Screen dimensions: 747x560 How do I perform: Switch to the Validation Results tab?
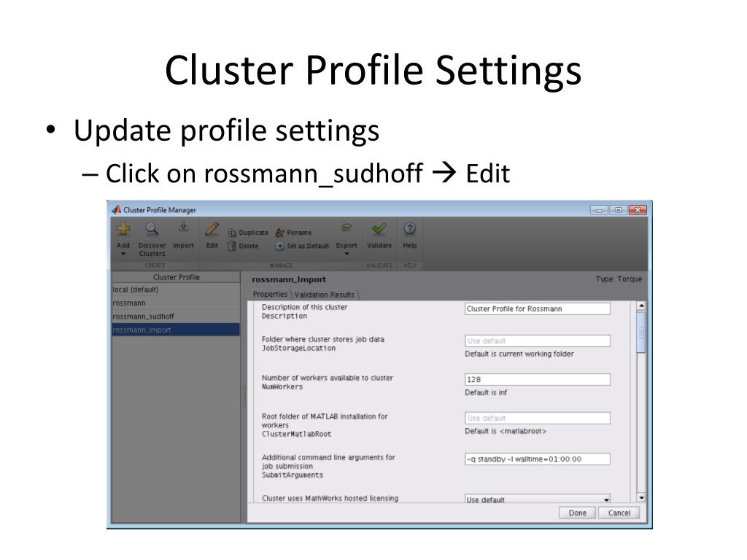[325, 295]
